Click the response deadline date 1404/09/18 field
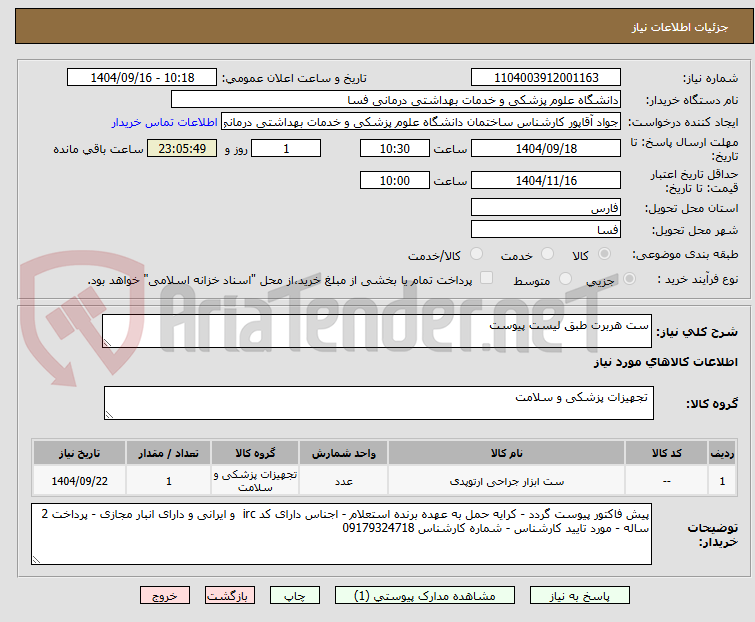This screenshot has width=755, height=622. tap(546, 148)
